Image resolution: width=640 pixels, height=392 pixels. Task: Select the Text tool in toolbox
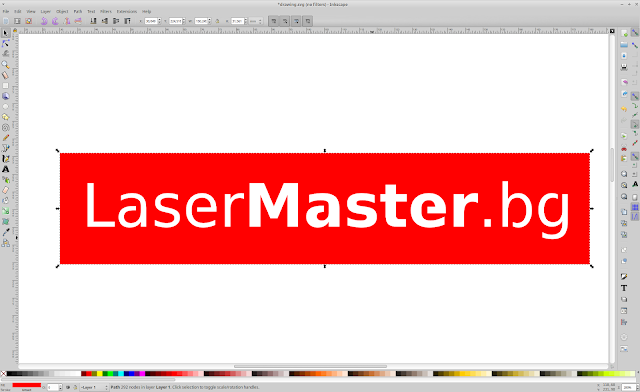(6, 169)
